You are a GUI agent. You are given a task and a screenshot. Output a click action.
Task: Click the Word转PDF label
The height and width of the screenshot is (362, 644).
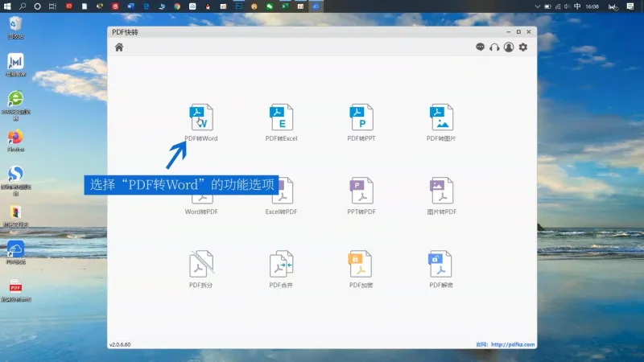(201, 212)
